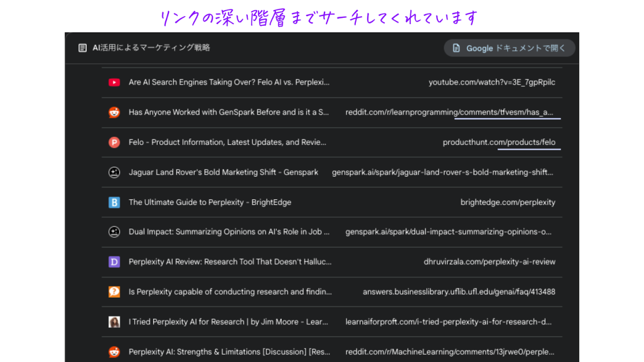Open 'Are AI Search Engines Taking Over?' title
Image resolution: width=644 pixels, height=362 pixels.
pyautogui.click(x=229, y=83)
